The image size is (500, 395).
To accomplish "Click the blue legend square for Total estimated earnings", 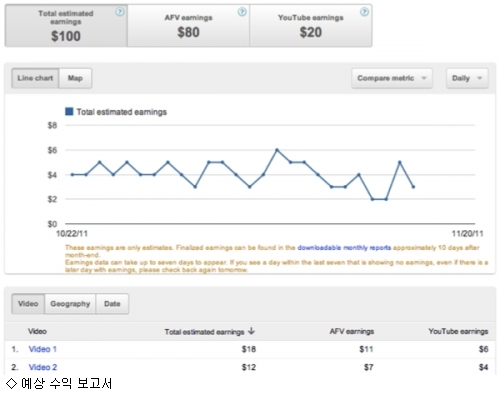I will [69, 111].
